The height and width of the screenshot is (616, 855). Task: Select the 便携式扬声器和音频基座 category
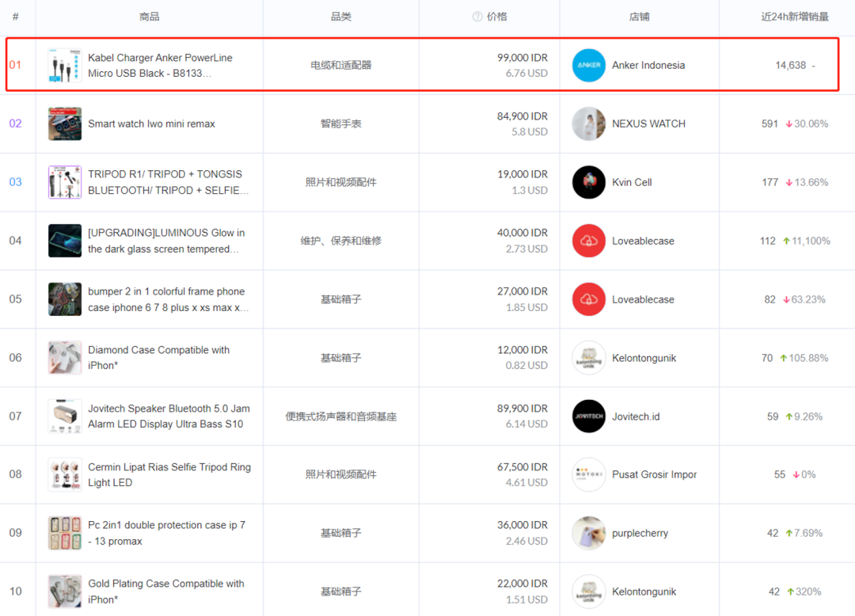pos(340,416)
